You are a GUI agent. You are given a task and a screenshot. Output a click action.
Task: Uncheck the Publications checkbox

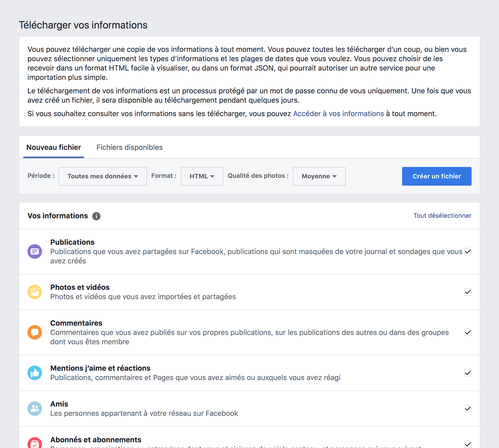468,251
